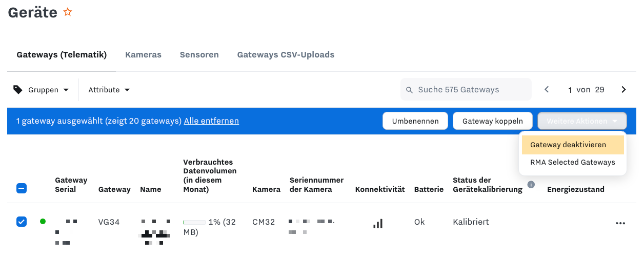Viewport: 644px width, 257px height.
Task: Click the tag icon beside Gruppen
Action: (x=18, y=90)
